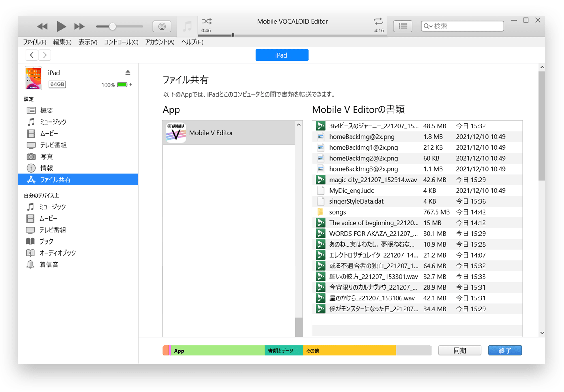Open the コントロール(C) menu
The width and height of the screenshot is (564, 392).
click(121, 42)
